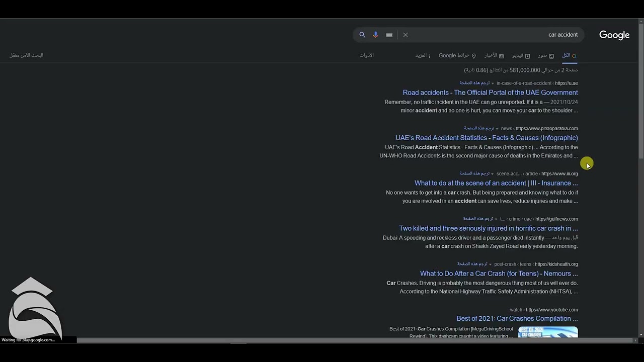Click the البحث الآمن مقفل SafeSearch label

pyautogui.click(x=26, y=55)
